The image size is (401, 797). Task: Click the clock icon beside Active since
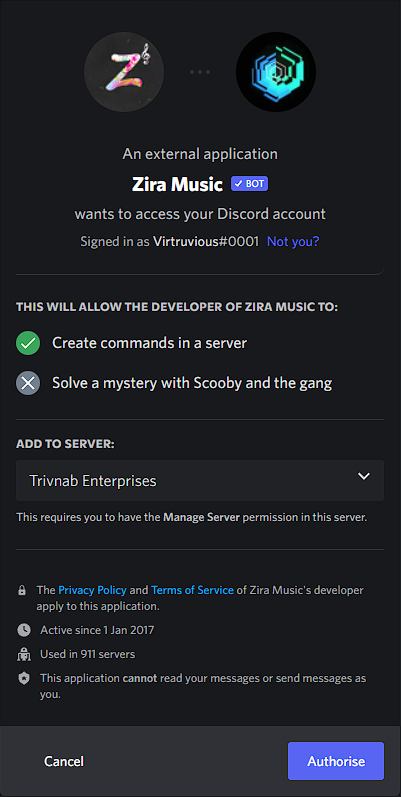(x=24, y=630)
